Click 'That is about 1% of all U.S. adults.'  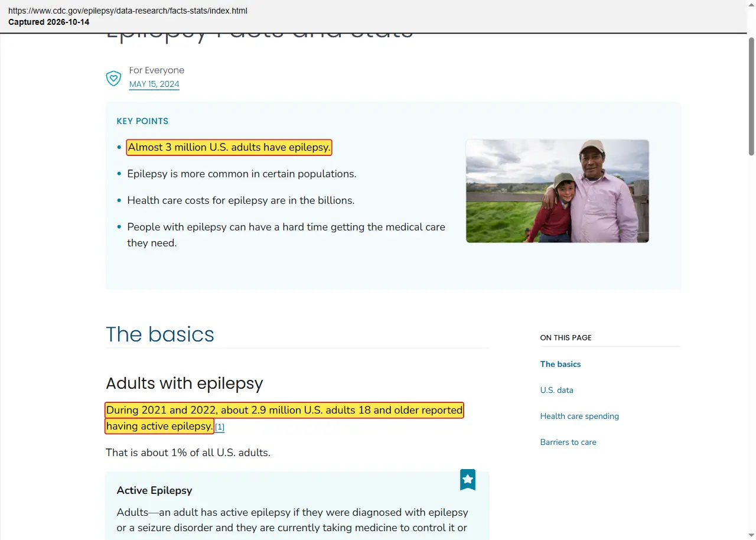188,453
